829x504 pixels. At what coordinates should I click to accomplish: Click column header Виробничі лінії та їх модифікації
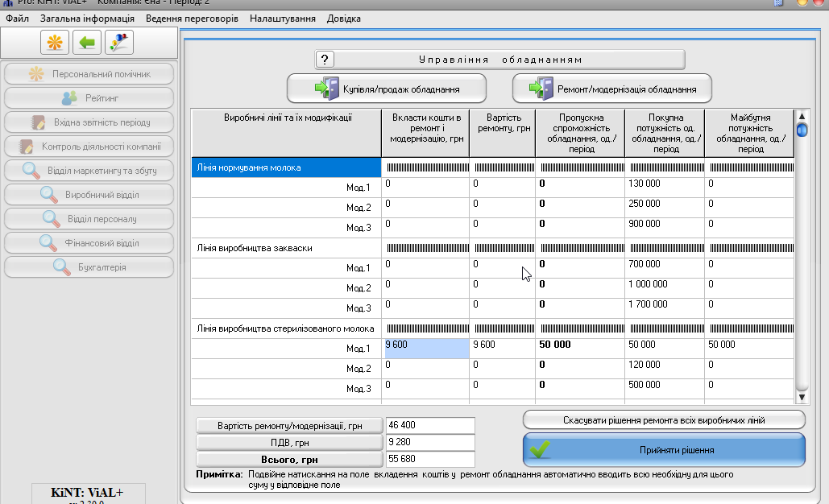[x=286, y=133]
